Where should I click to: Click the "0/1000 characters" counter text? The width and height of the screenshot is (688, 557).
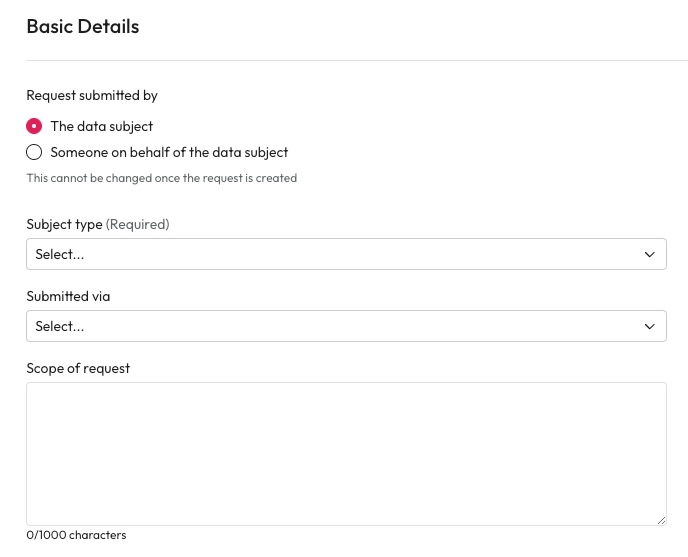tap(76, 535)
